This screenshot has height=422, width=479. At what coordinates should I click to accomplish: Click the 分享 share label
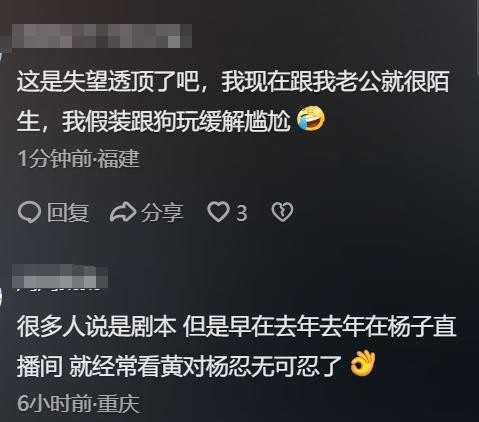(162, 212)
